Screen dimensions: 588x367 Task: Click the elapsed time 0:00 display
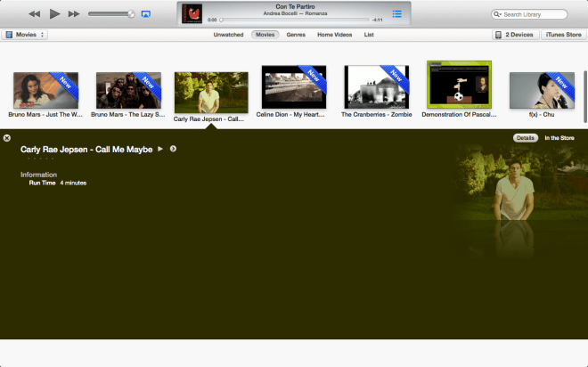pos(212,20)
